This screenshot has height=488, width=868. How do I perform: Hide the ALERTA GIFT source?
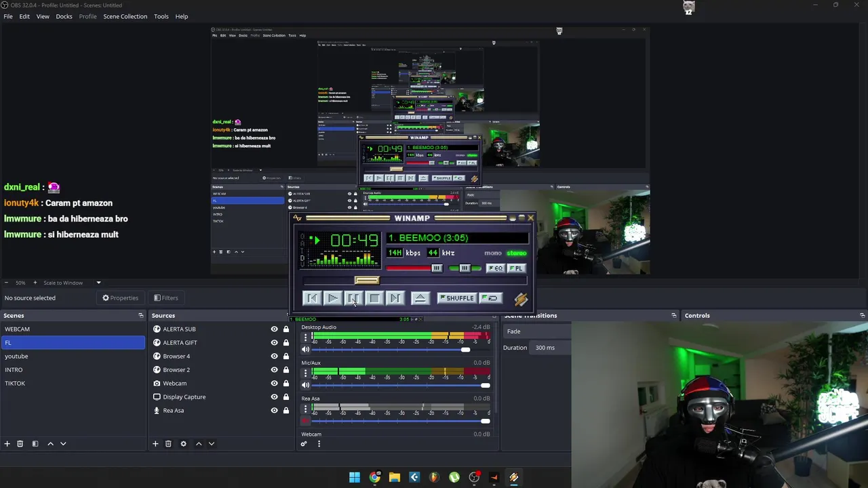(274, 342)
